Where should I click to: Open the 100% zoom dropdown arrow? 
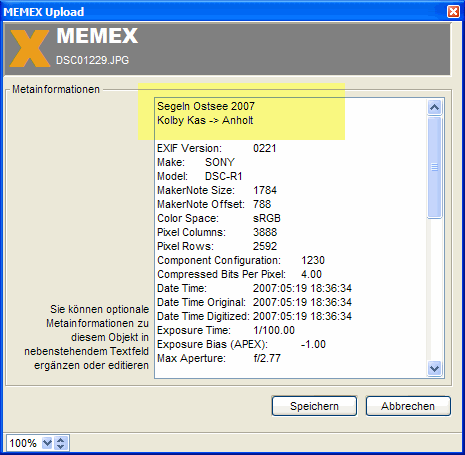click(x=47, y=443)
